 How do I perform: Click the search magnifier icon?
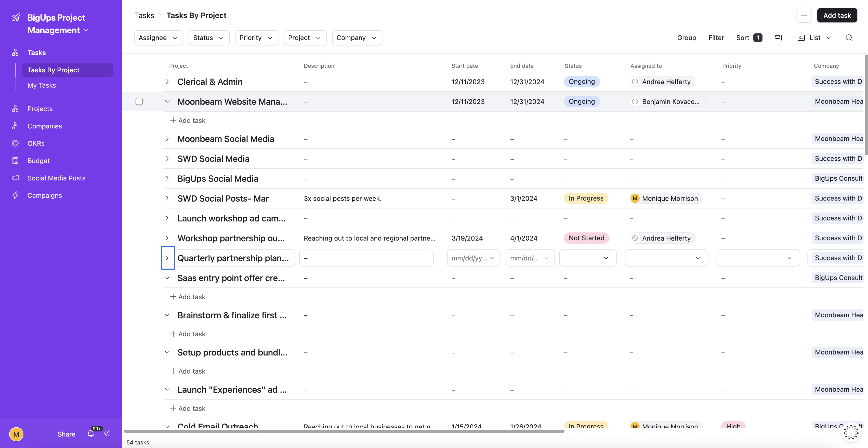coord(849,38)
